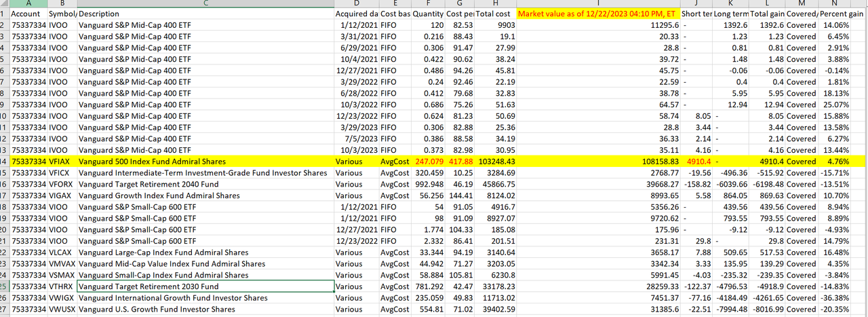The height and width of the screenshot is (317, 868).
Task: Click the 'Account' header cell
Action: [x=28, y=14]
